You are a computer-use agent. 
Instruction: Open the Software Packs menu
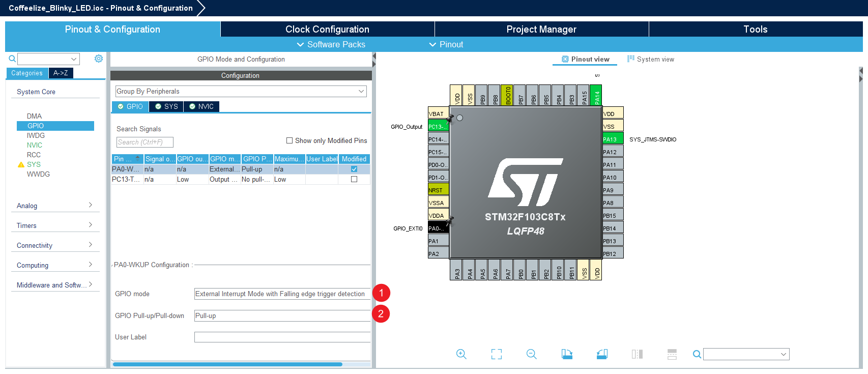click(331, 45)
